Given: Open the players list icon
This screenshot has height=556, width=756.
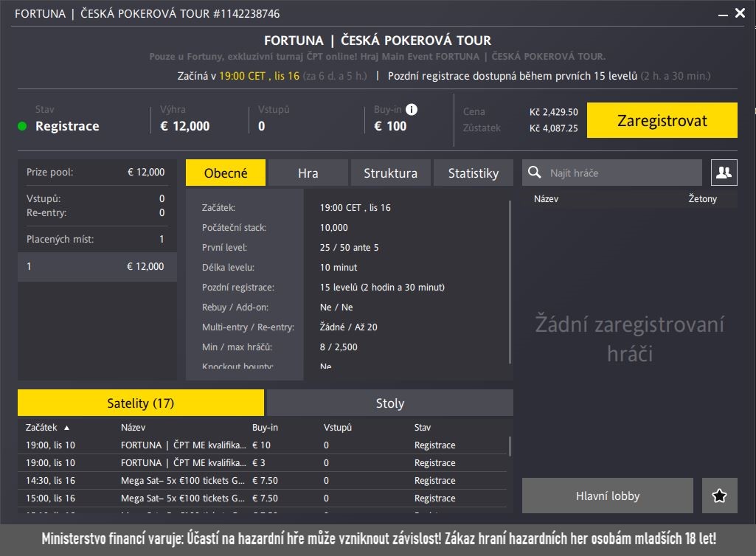Looking at the screenshot, I should pyautogui.click(x=724, y=173).
